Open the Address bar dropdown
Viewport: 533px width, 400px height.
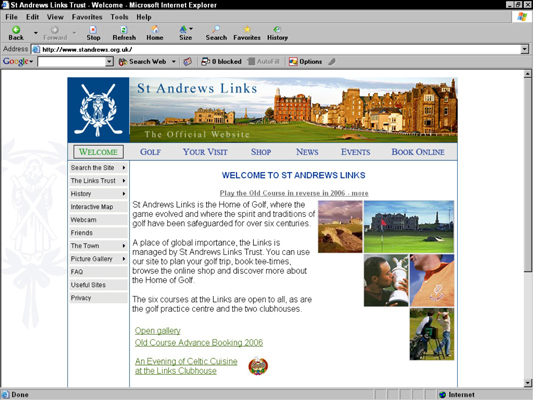pos(525,49)
